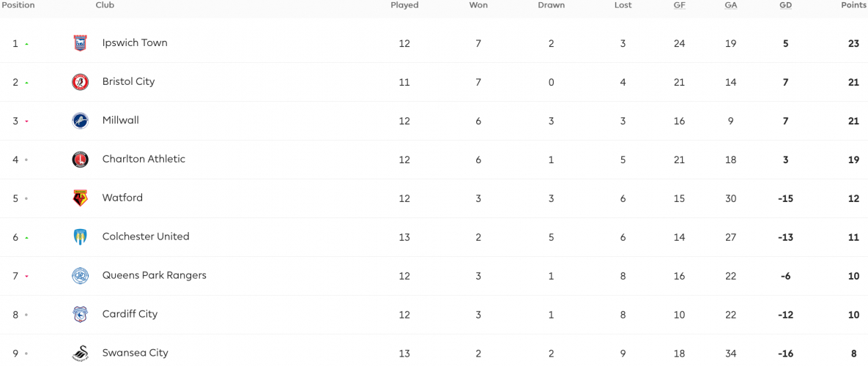Click the Colchester United club badge
This screenshot has height=366, width=868.
81,236
